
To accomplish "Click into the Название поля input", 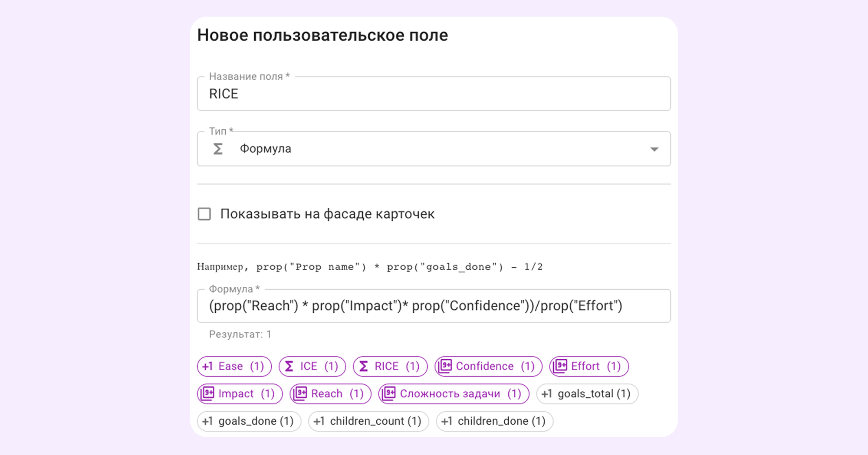I will [x=434, y=94].
